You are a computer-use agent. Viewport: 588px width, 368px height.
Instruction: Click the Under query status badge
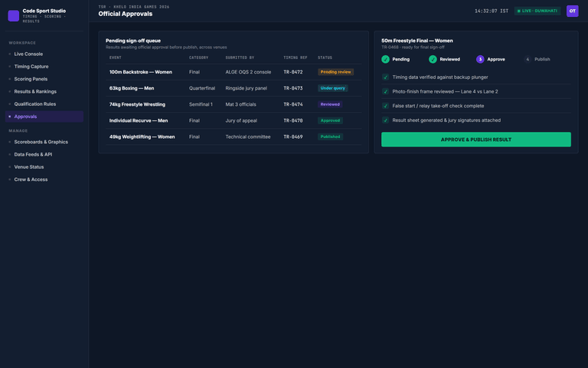tap(332, 88)
